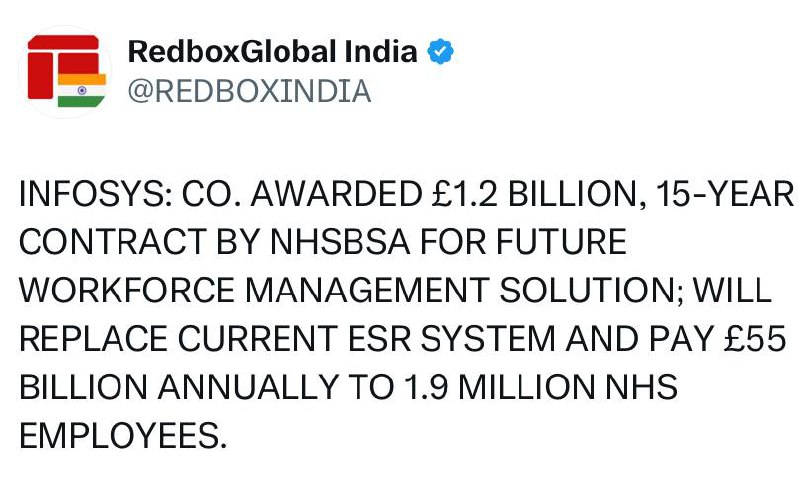Open the RedboxGlobal India display name
800x504 pixels.
(272, 52)
